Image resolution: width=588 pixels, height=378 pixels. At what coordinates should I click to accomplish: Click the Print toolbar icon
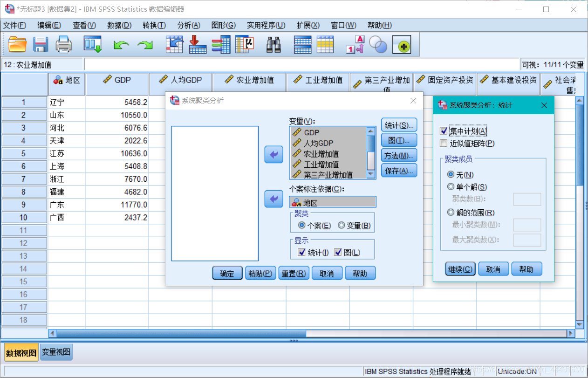64,45
